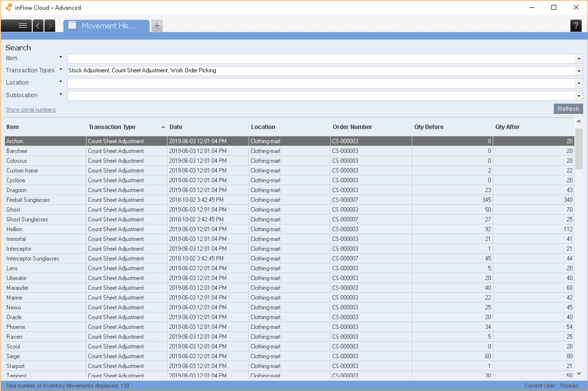Click the Transaction Types field text

(x=142, y=71)
